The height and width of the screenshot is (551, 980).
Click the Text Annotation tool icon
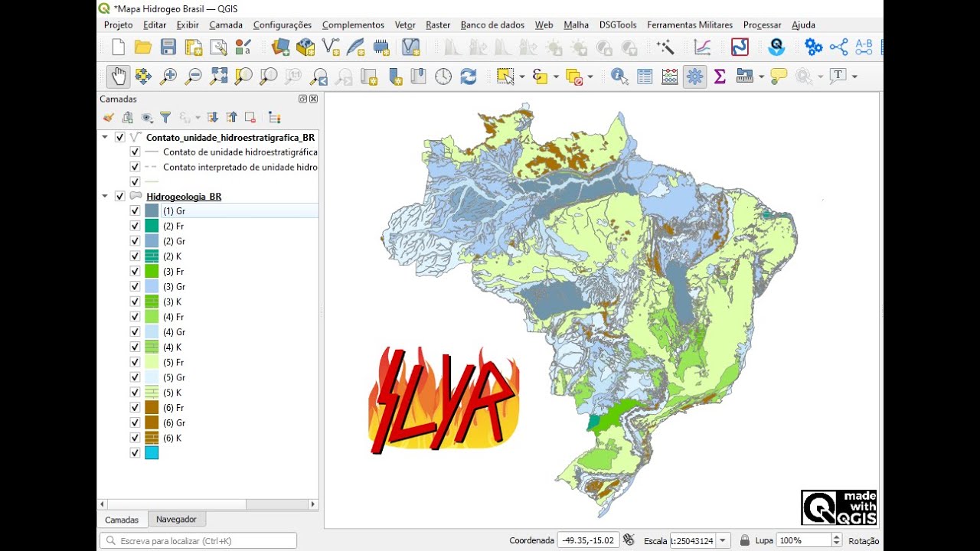(x=838, y=77)
